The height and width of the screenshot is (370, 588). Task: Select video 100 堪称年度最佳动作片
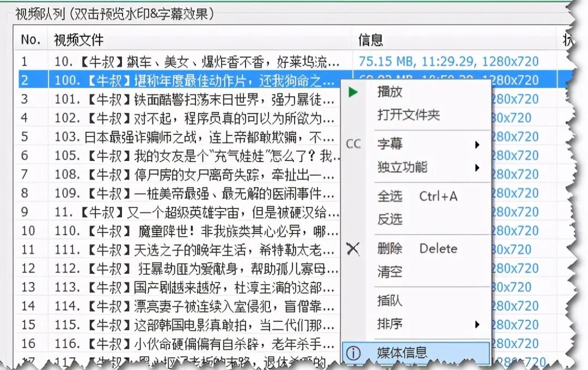click(x=194, y=80)
